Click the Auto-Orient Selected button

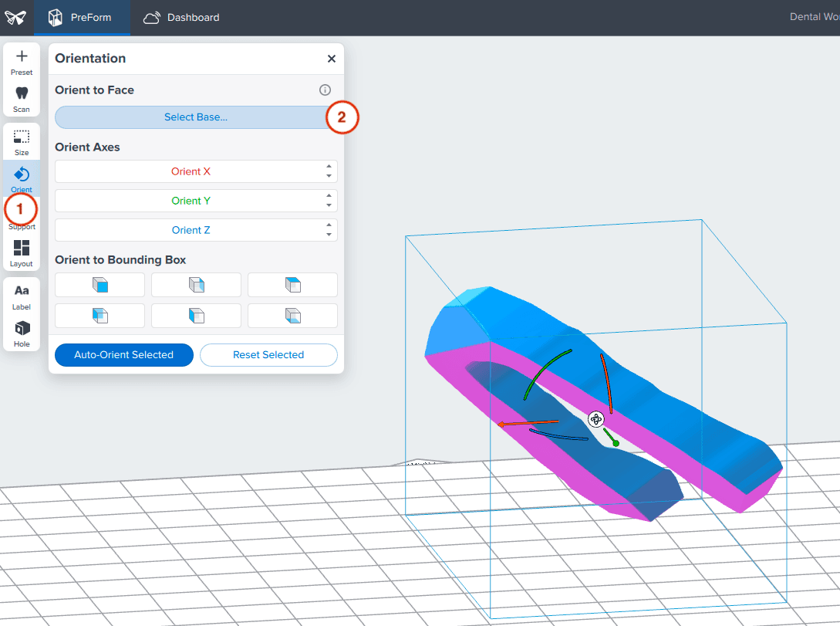click(x=123, y=355)
